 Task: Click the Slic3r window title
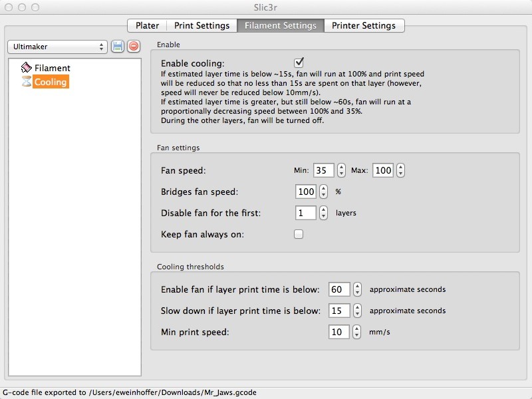(265, 7)
